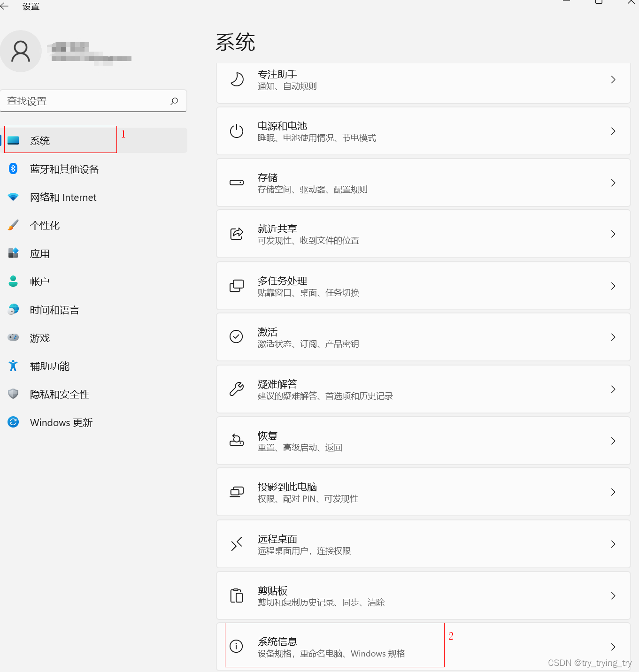Select the 网络和 Internet Wi-Fi icon
The height and width of the screenshot is (672, 639).
pos(13,197)
